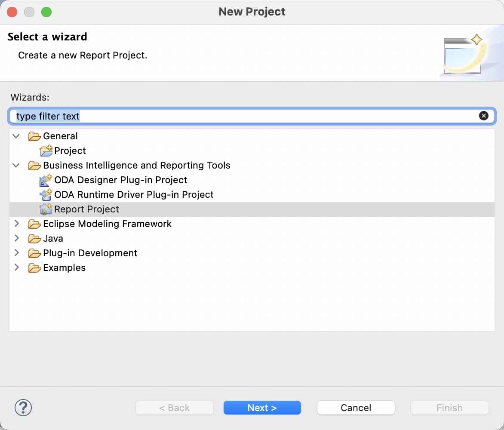The width and height of the screenshot is (504, 430).
Task: Click the Business Intelligence and Reporting Tools folder icon
Action: (34, 166)
